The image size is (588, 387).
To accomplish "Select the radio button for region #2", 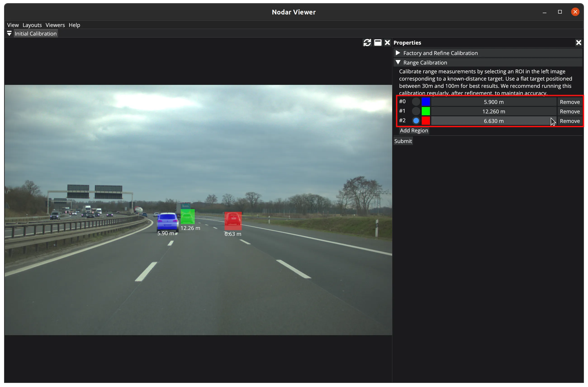I will pos(416,121).
